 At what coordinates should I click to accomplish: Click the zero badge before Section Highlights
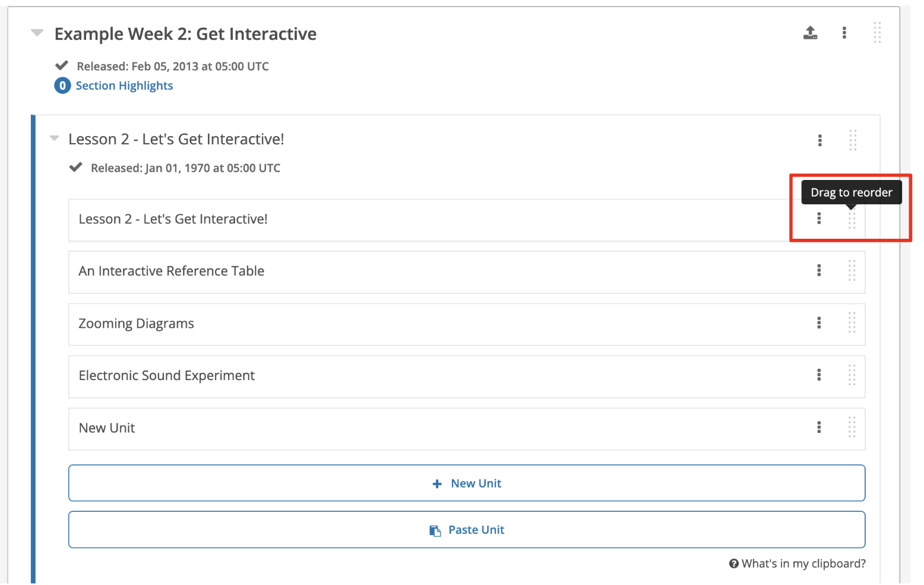(62, 86)
